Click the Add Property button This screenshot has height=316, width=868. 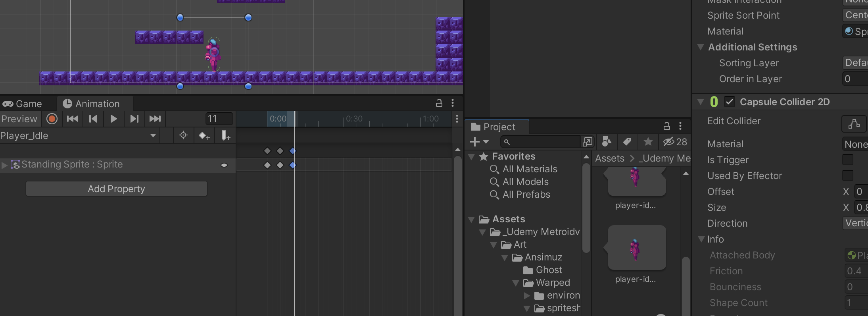coord(117,189)
